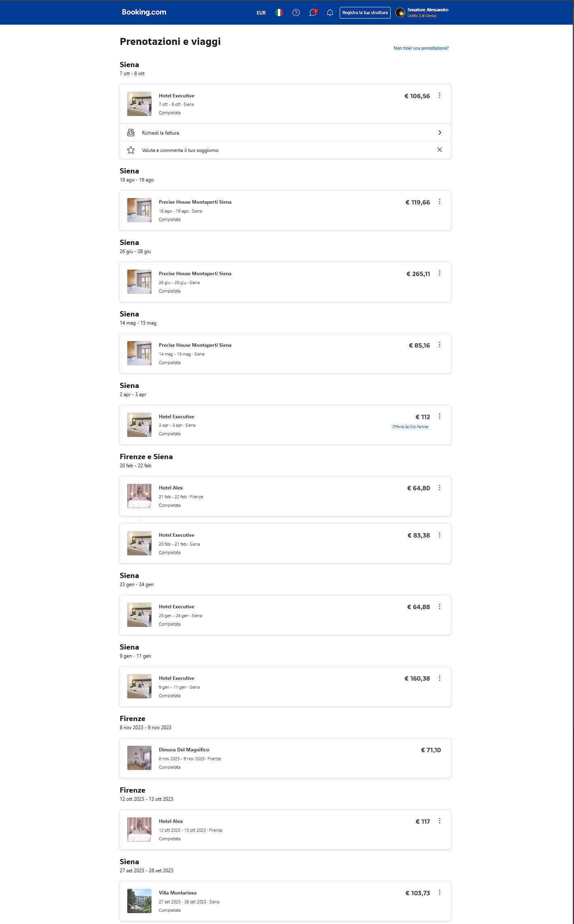The width and height of the screenshot is (574, 924).
Task: Open the help question mark icon
Action: coord(296,13)
